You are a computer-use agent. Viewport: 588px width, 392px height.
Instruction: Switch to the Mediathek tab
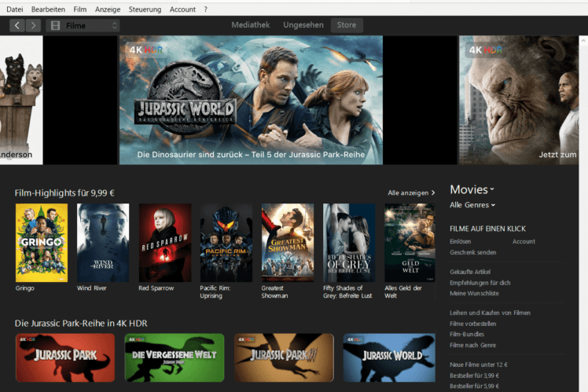[x=251, y=25]
